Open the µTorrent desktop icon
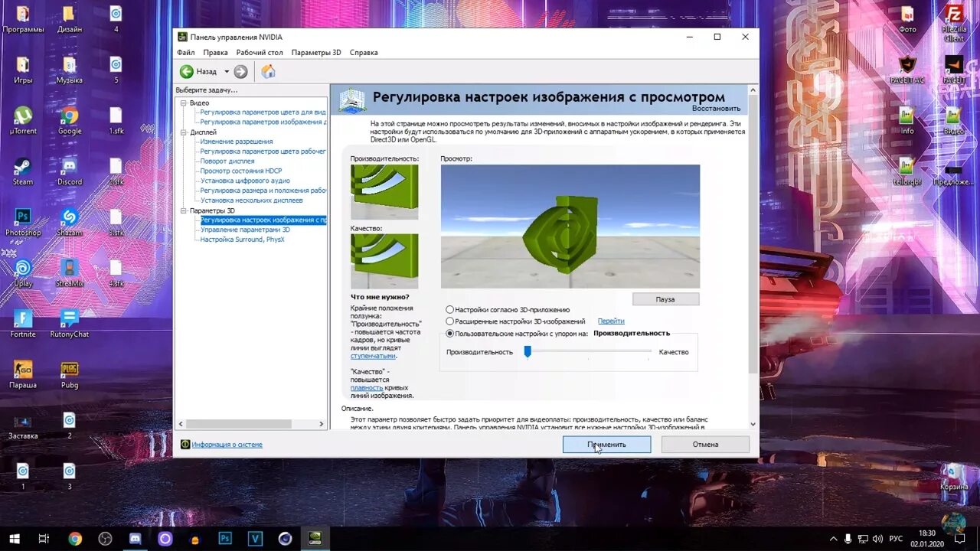The height and width of the screenshot is (551, 980). click(x=23, y=121)
